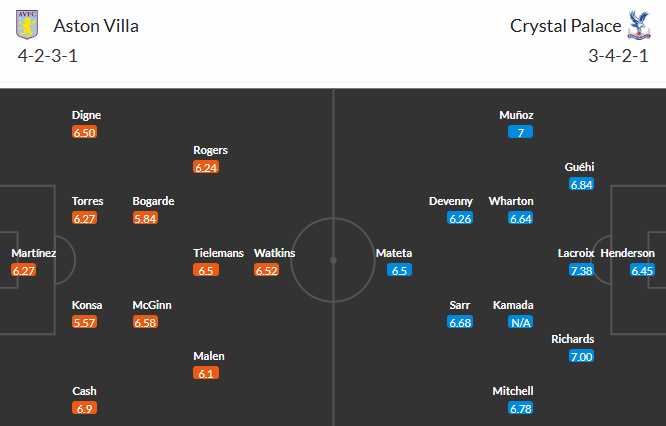Select goalkeeper Henderson
The height and width of the screenshot is (426, 666).
628,253
